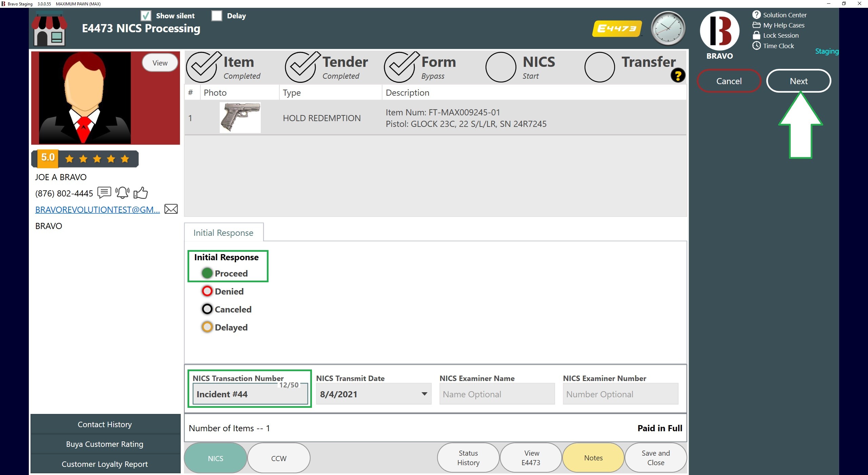Open Contact History panel
868x475 pixels.
point(105,424)
